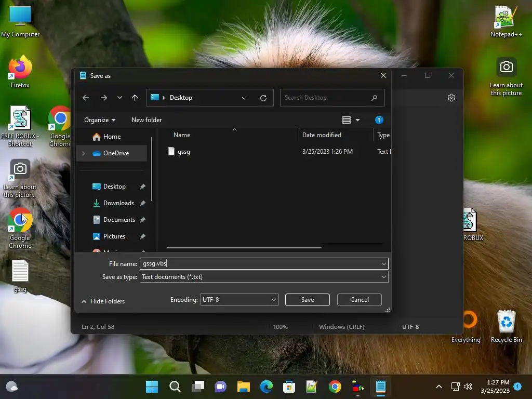Launch Microsoft Edge from the taskbar
The height and width of the screenshot is (399, 532).
tap(267, 387)
